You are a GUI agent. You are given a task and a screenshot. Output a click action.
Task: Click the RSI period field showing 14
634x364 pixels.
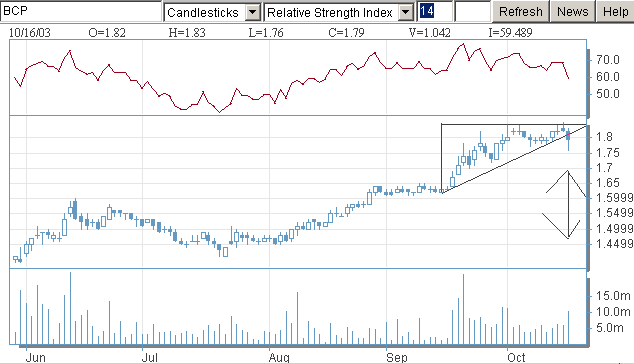click(x=435, y=11)
